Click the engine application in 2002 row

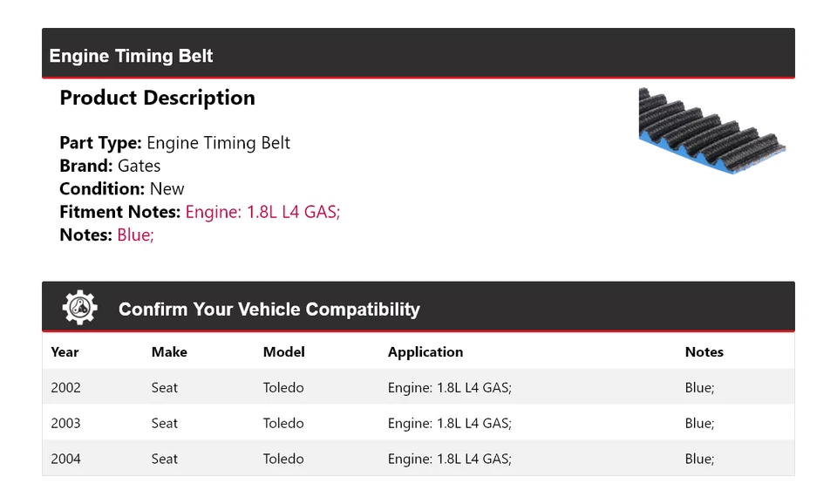(450, 387)
